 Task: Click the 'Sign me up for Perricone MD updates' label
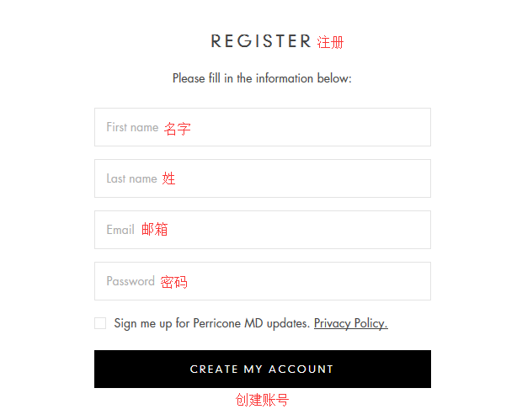[211, 323]
